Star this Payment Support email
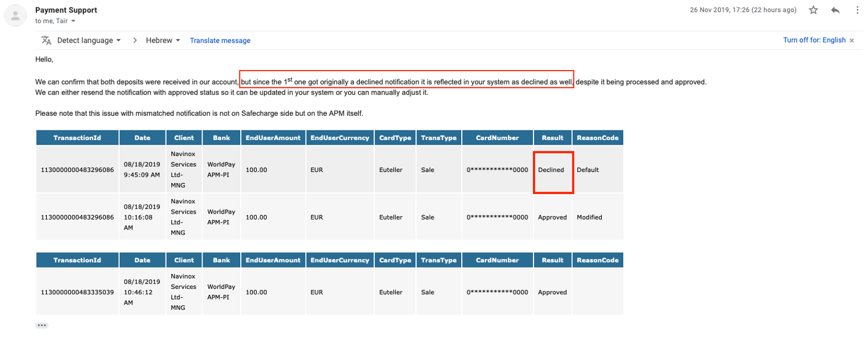This screenshot has width=868, height=344. click(814, 10)
